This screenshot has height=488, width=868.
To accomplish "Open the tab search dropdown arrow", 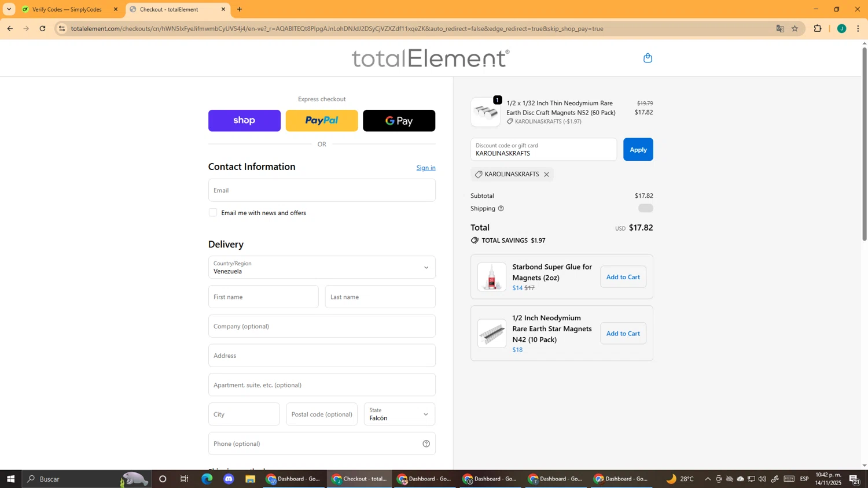I will point(9,9).
